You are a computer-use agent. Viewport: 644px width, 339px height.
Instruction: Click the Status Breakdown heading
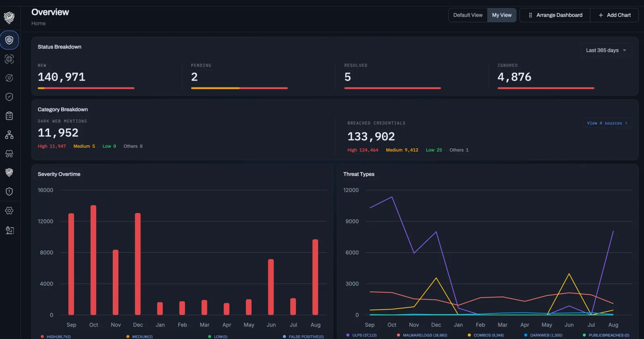click(x=60, y=47)
